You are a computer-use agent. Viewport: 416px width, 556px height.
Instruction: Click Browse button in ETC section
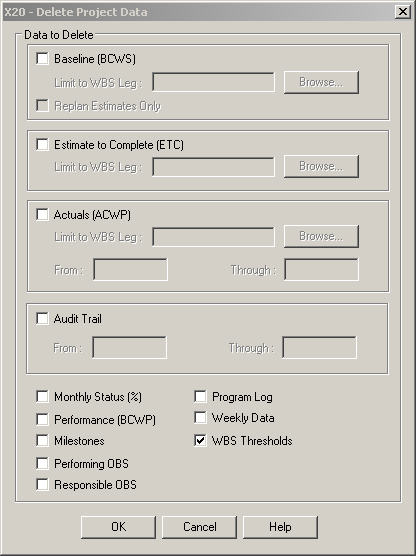click(321, 166)
